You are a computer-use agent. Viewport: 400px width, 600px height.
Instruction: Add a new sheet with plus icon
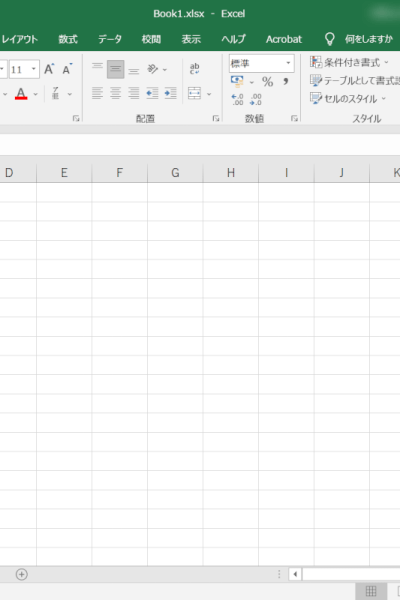click(21, 574)
